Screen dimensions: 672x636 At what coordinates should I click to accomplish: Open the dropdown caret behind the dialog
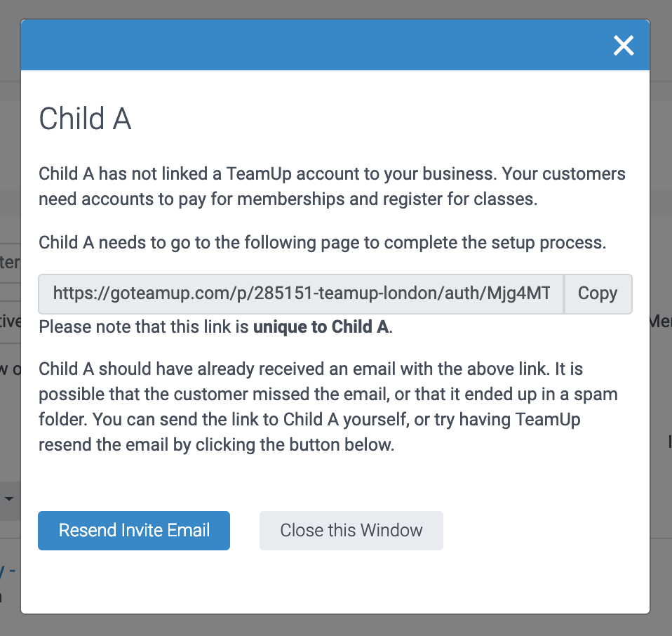click(x=10, y=499)
